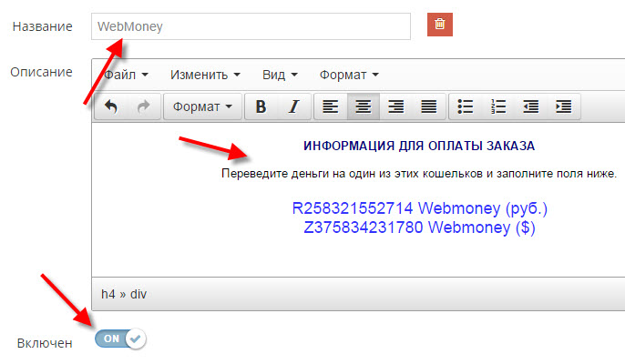Click the line starting with Переведите деньги
The image size is (625, 364).
coord(419,174)
